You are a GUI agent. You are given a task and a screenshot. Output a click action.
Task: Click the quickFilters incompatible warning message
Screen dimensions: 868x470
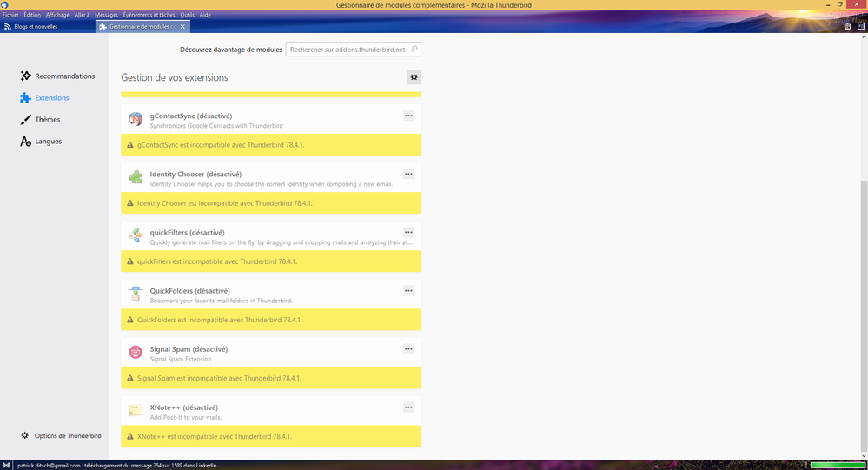[217, 261]
